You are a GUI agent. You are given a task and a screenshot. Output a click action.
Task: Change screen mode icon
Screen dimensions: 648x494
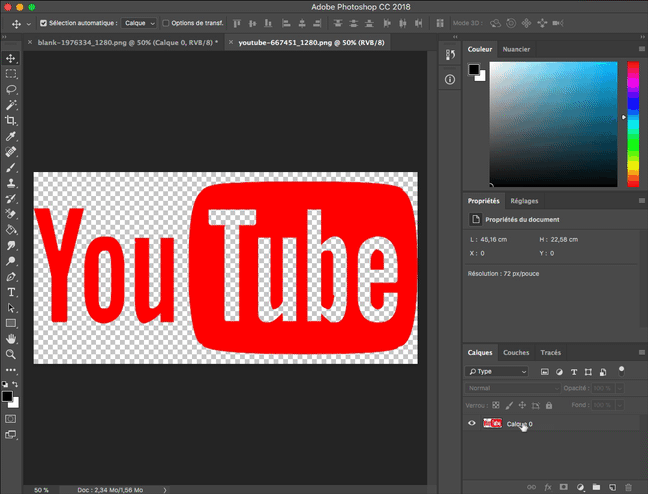[x=11, y=434]
